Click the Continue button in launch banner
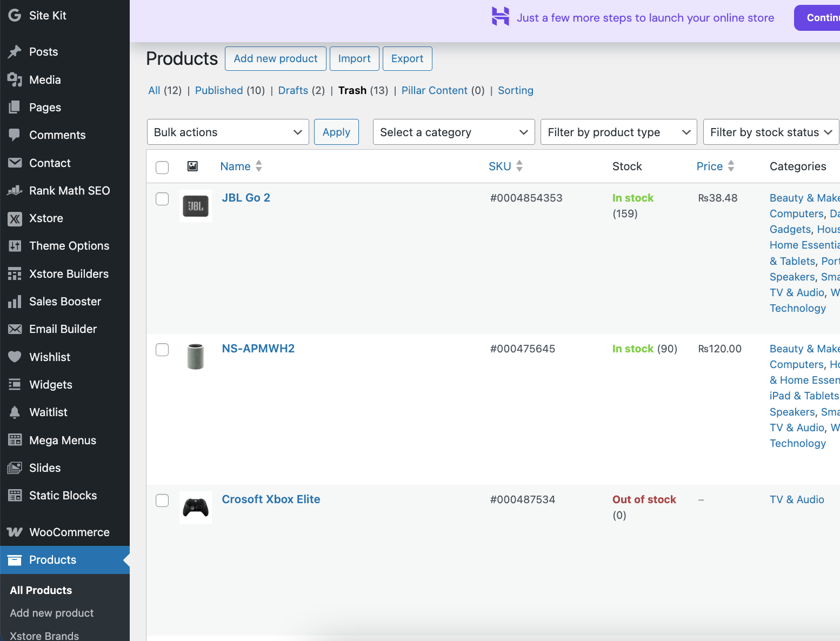 click(x=817, y=18)
